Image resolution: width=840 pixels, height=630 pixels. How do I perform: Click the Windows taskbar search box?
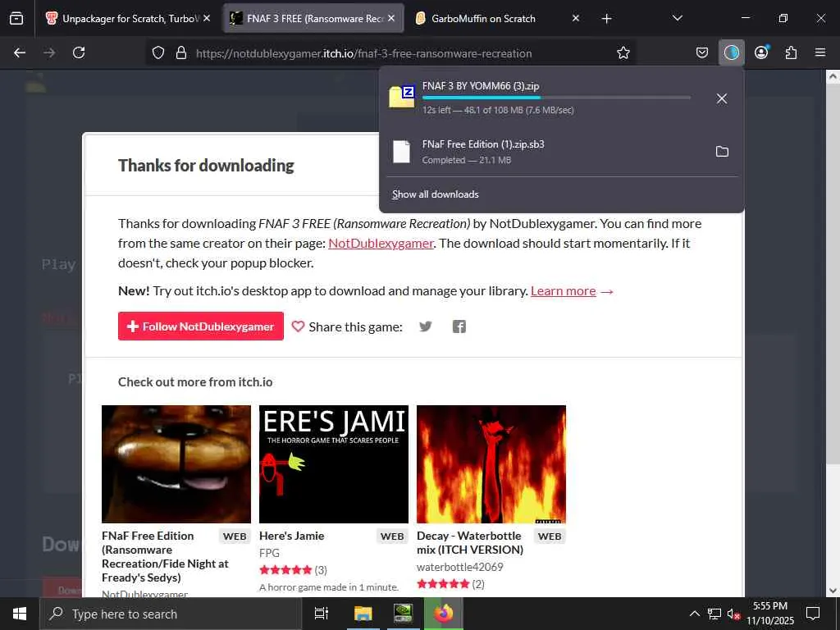tap(171, 614)
